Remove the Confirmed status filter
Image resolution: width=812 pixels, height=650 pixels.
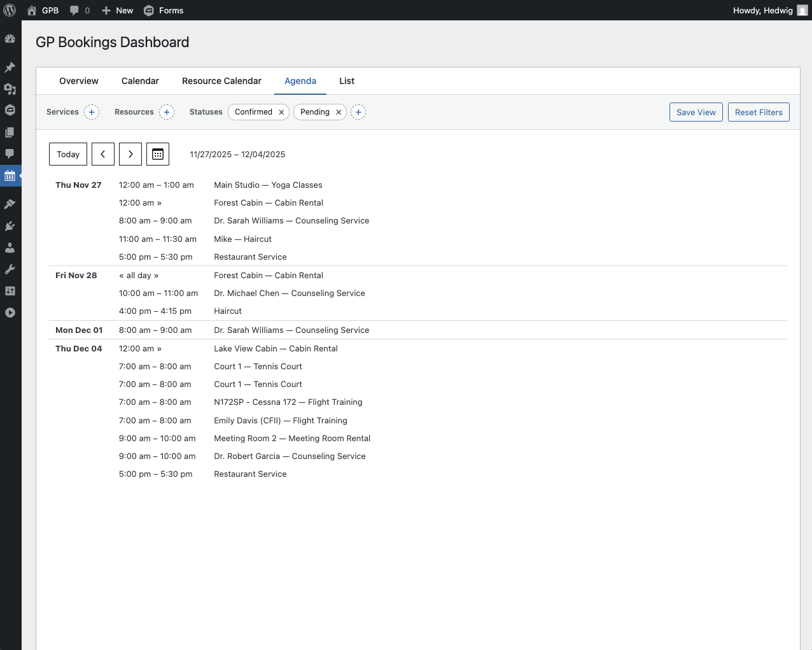(281, 112)
